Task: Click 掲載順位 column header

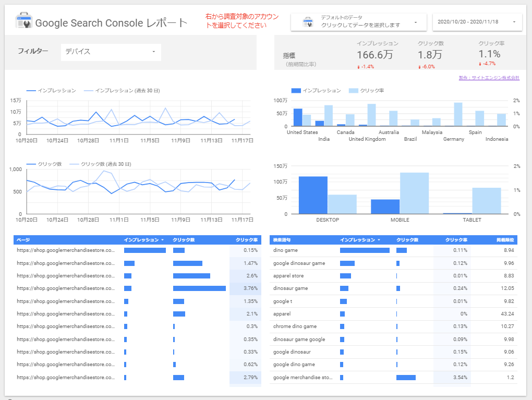Action: (505, 240)
